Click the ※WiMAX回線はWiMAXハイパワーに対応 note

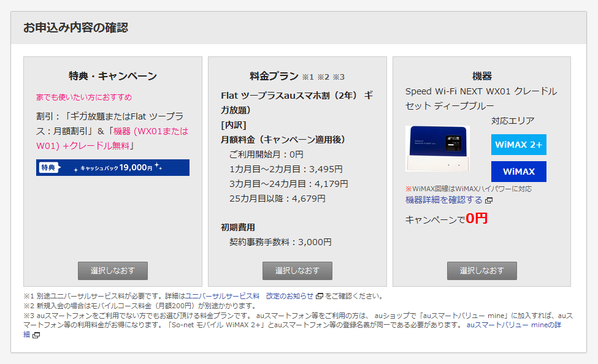click(469, 189)
